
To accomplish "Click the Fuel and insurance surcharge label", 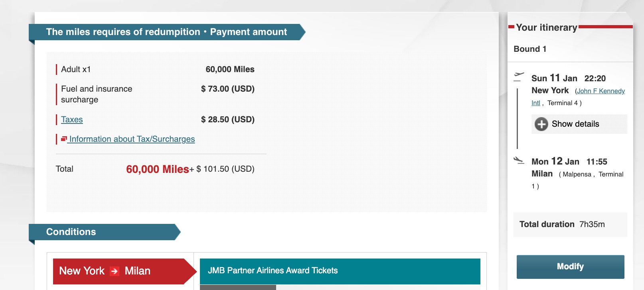I will tap(97, 94).
